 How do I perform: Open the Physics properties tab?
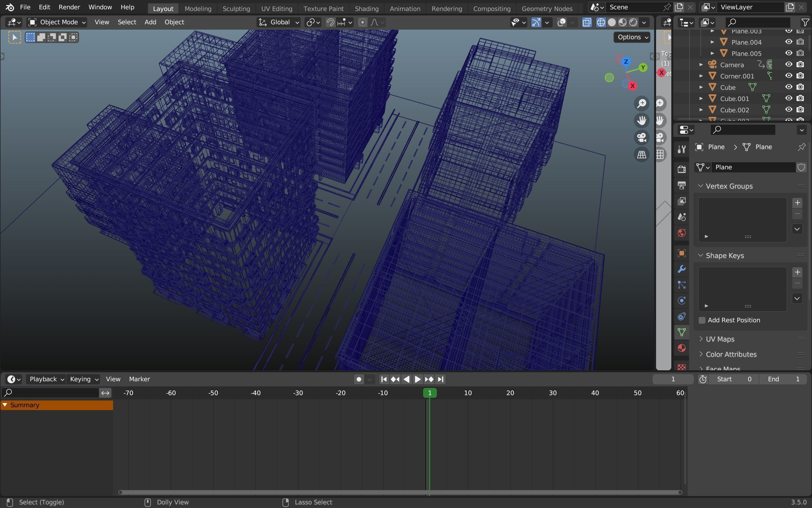[681, 300]
